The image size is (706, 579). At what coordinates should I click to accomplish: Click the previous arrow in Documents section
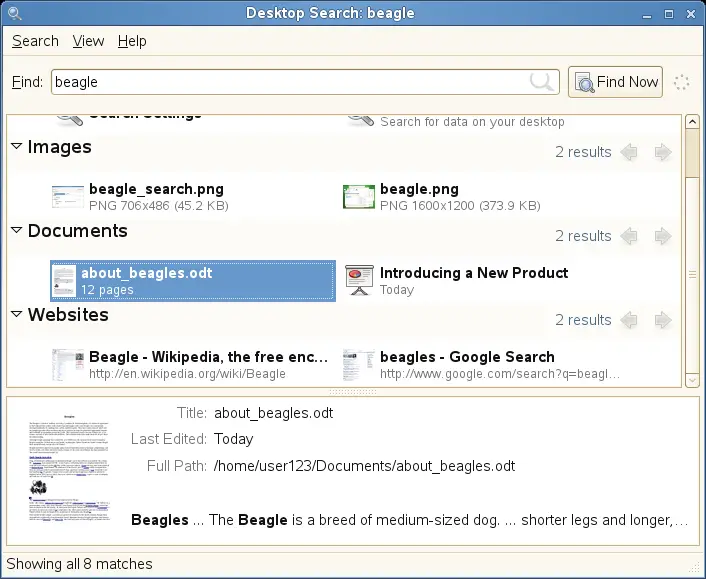click(629, 236)
